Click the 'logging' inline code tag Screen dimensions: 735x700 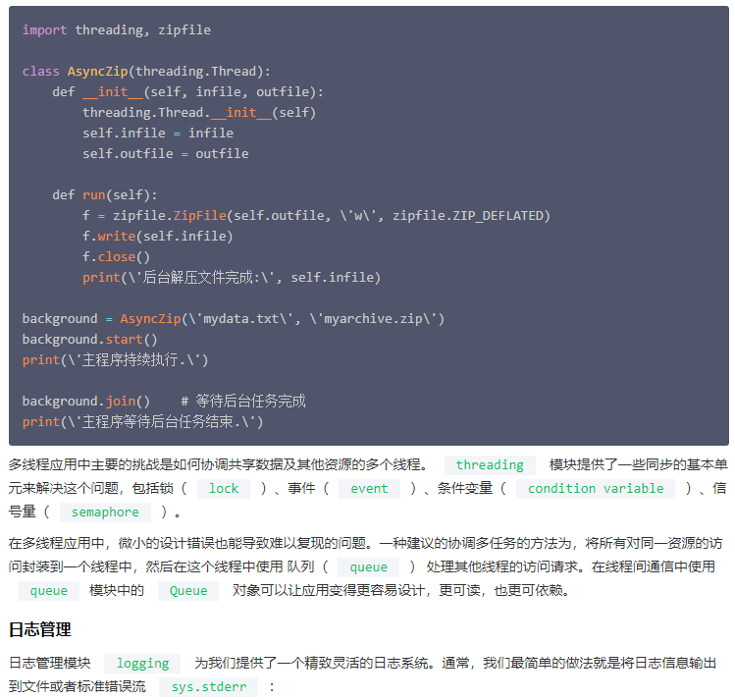(142, 663)
